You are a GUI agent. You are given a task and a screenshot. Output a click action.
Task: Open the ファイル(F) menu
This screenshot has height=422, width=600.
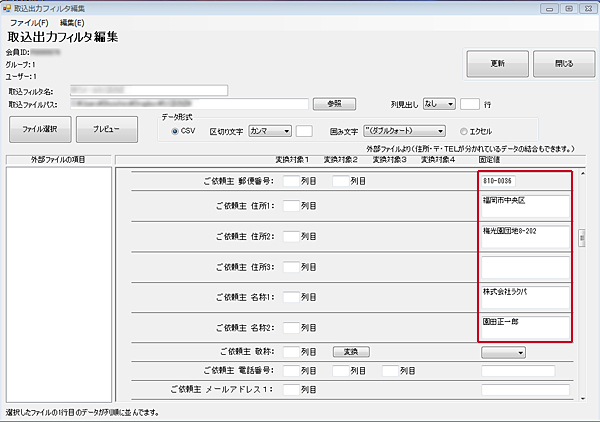29,21
